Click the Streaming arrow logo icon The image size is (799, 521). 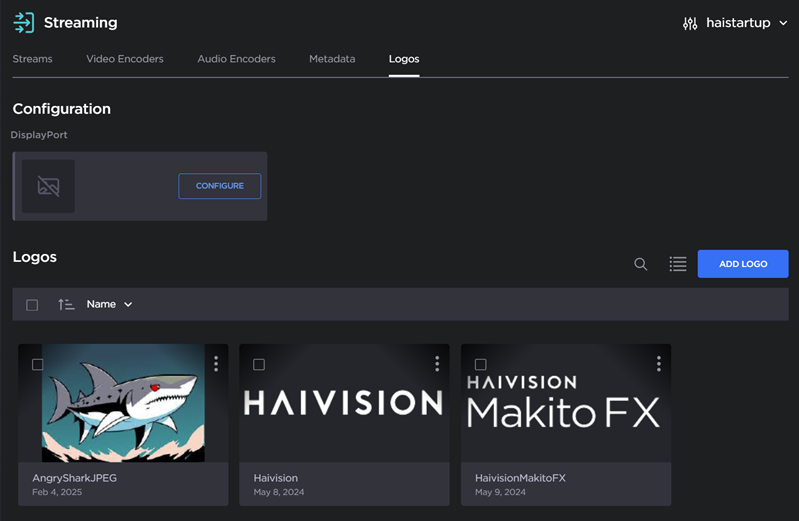coord(23,22)
